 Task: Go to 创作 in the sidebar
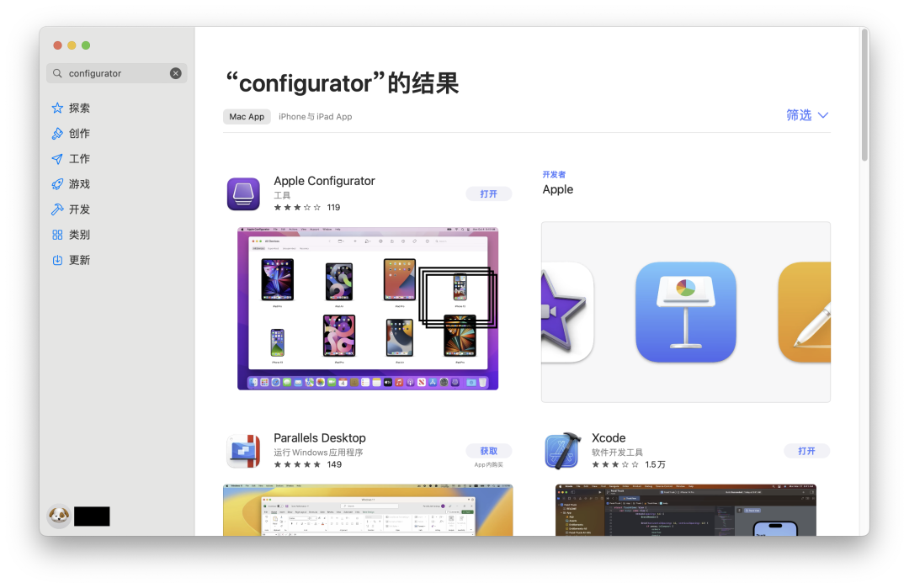79,134
